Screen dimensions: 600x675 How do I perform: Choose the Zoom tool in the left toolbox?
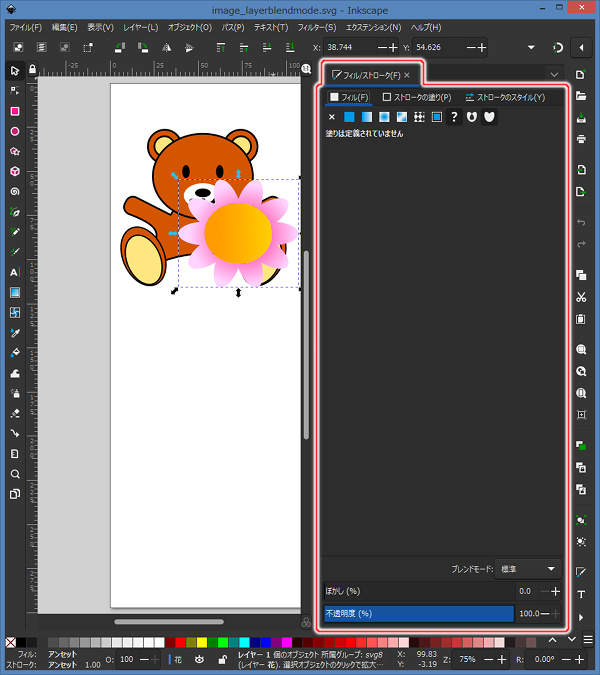coord(14,474)
